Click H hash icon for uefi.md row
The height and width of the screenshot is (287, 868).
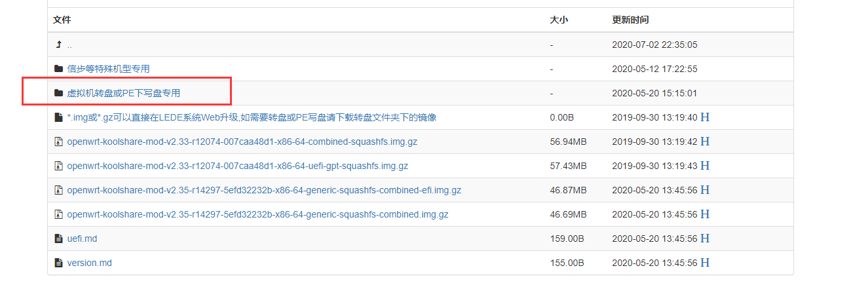pyautogui.click(x=705, y=239)
